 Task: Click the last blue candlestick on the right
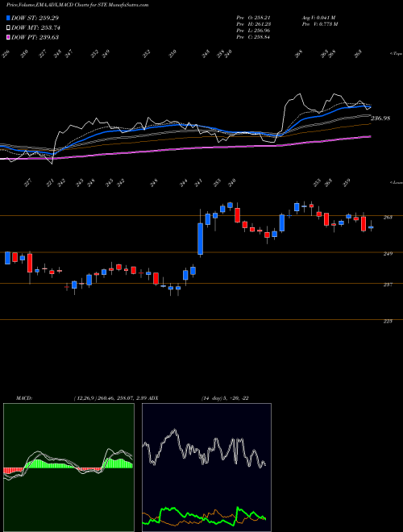371,227
